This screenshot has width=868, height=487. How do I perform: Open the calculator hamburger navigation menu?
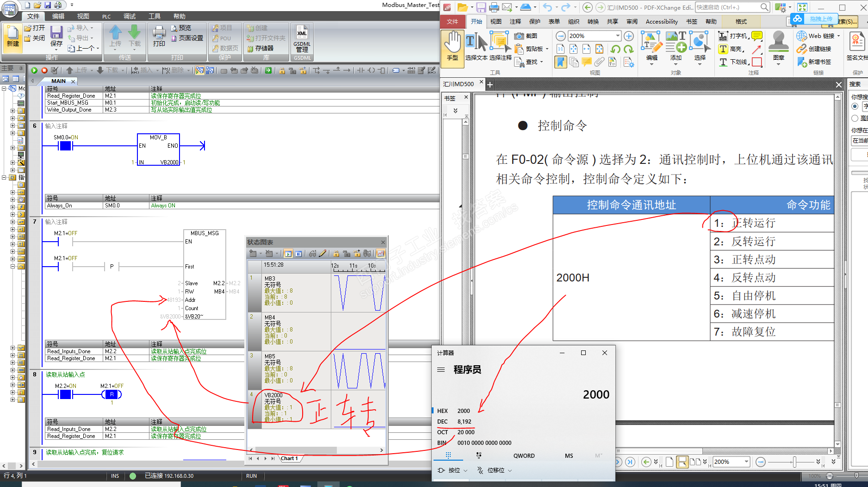click(441, 369)
